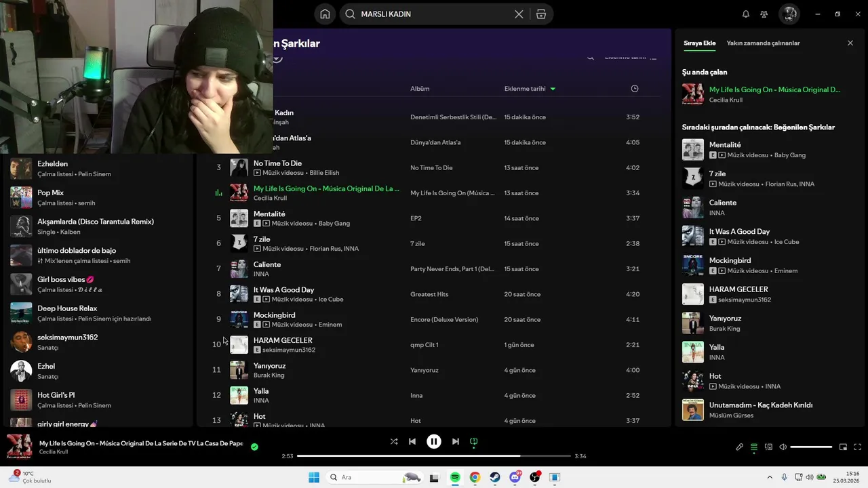Open Google Chrome from taskbar

click(475, 477)
